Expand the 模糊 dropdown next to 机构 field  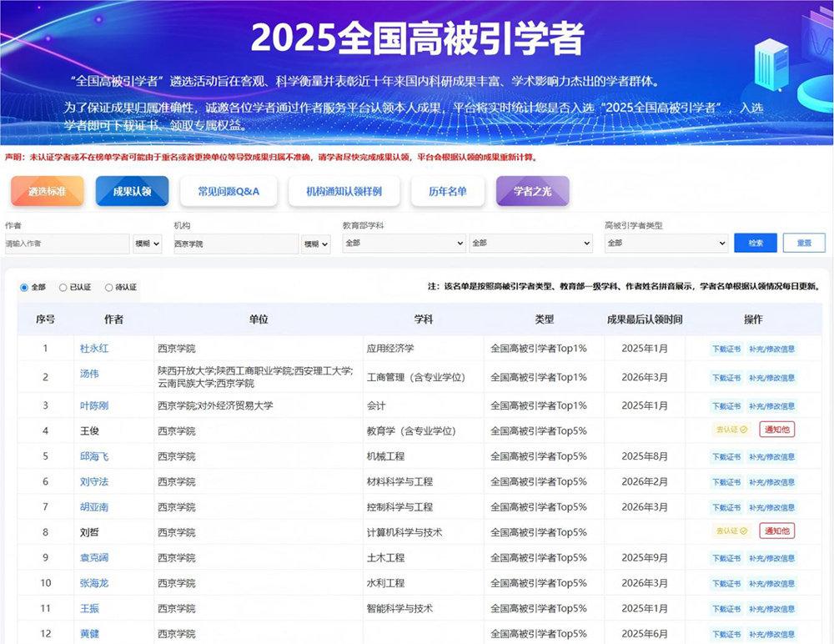tap(316, 244)
